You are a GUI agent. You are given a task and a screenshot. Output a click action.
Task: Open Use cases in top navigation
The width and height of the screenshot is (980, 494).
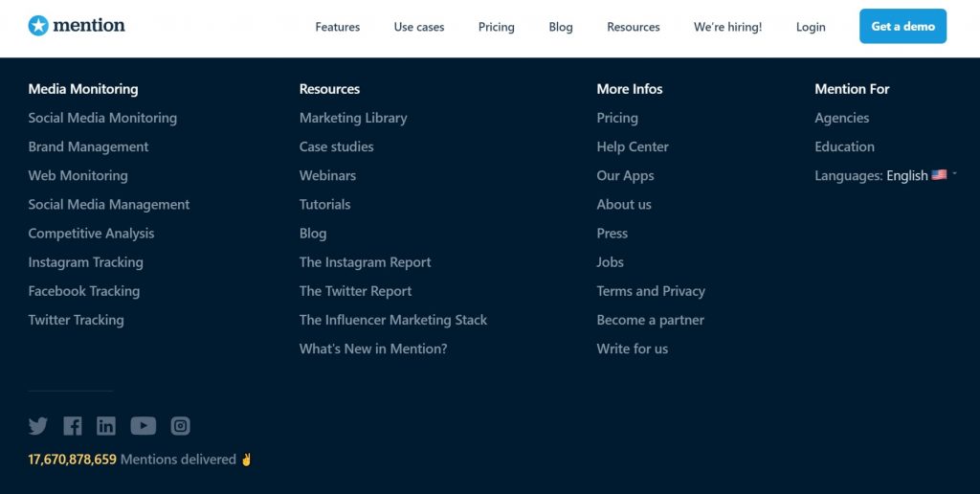(419, 27)
